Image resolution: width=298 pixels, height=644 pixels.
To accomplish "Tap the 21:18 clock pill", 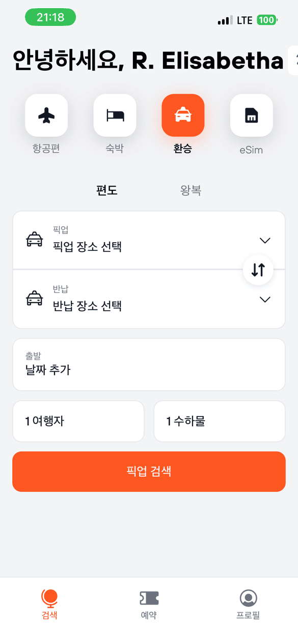I will point(50,17).
